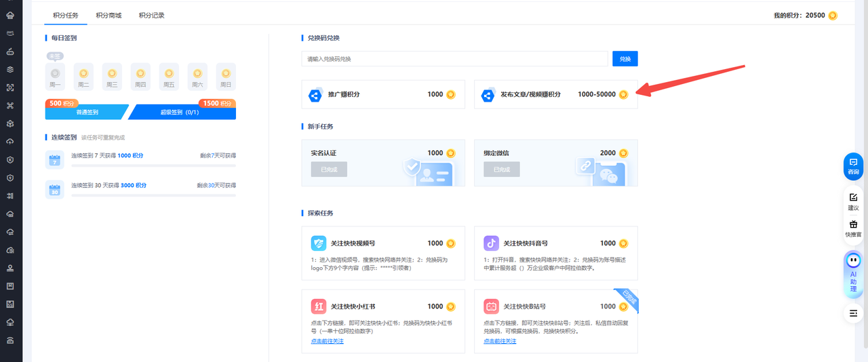This screenshot has height=362, width=868.
Task: Click 已完成 under 实名认证
Action: tap(329, 169)
